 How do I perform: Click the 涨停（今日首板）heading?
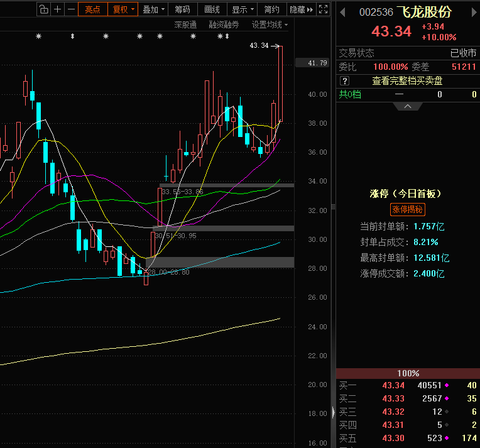coord(405,194)
